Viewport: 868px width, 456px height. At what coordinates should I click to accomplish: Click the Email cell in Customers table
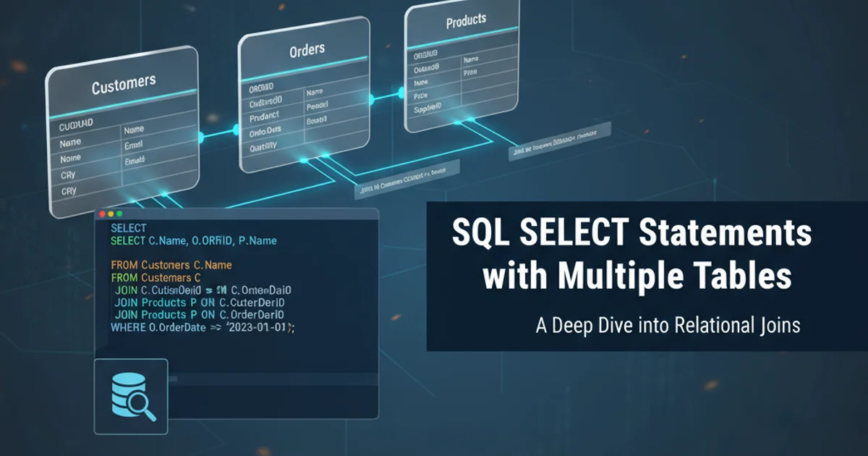click(135, 145)
